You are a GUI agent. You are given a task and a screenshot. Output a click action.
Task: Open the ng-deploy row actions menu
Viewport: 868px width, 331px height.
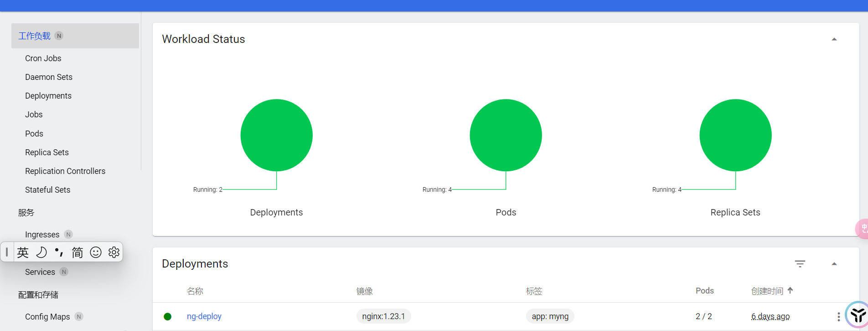click(x=838, y=316)
